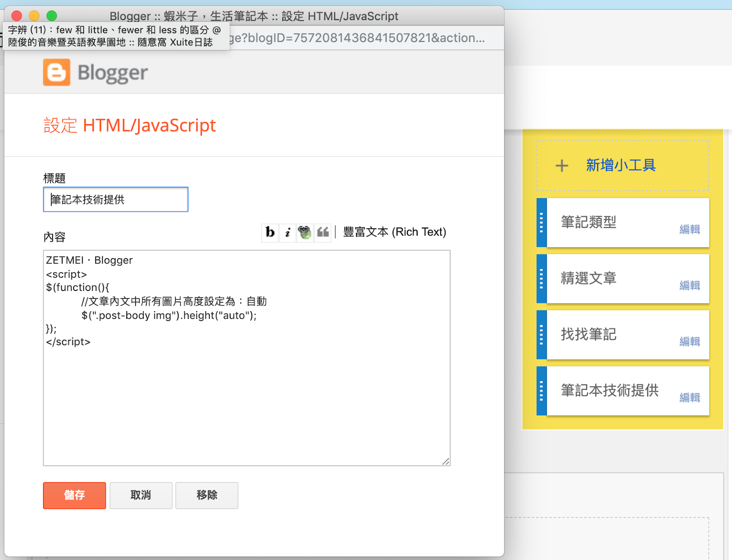The image size is (732, 560).
Task: Grab the textarea resize handle corner
Action: point(446,461)
